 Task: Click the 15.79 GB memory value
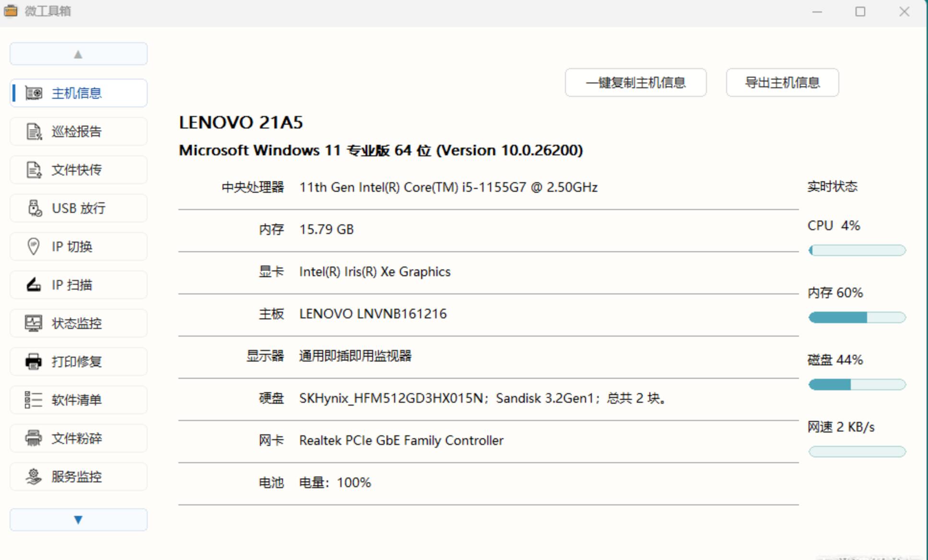327,229
